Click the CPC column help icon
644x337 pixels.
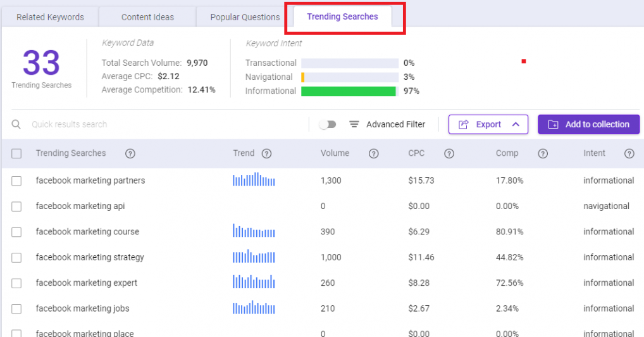[x=449, y=153]
